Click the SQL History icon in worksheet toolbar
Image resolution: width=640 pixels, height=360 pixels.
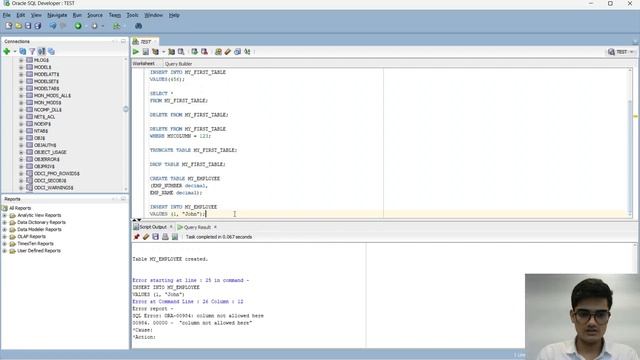point(238,52)
